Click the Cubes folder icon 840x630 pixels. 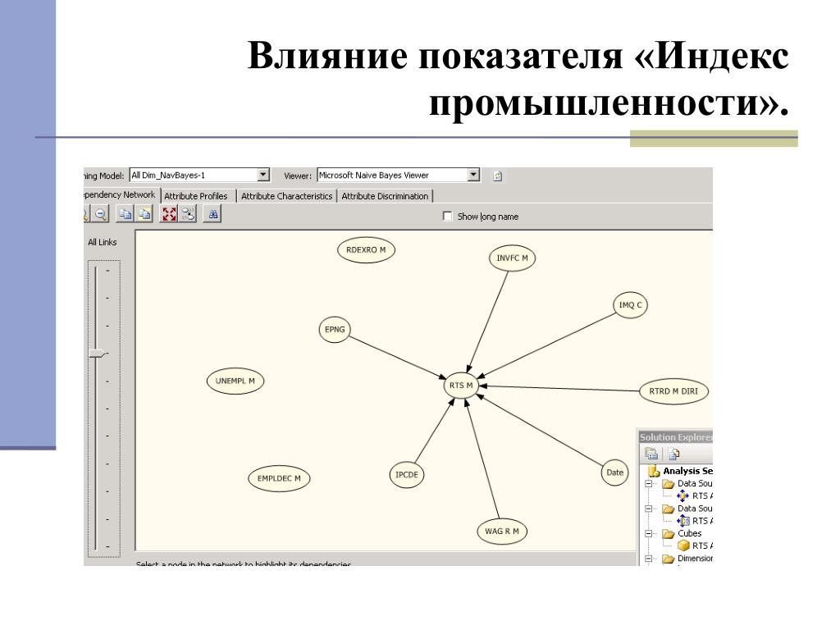pos(668,533)
